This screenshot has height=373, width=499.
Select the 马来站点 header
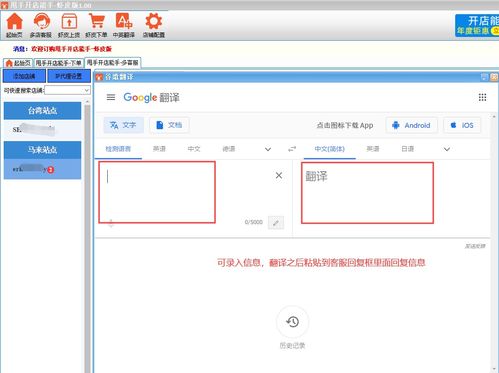[x=42, y=150]
